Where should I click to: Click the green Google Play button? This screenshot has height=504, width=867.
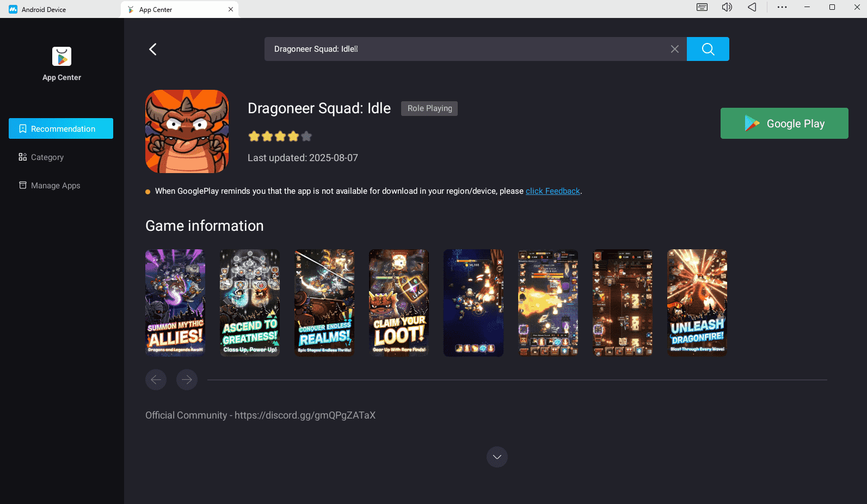784,123
